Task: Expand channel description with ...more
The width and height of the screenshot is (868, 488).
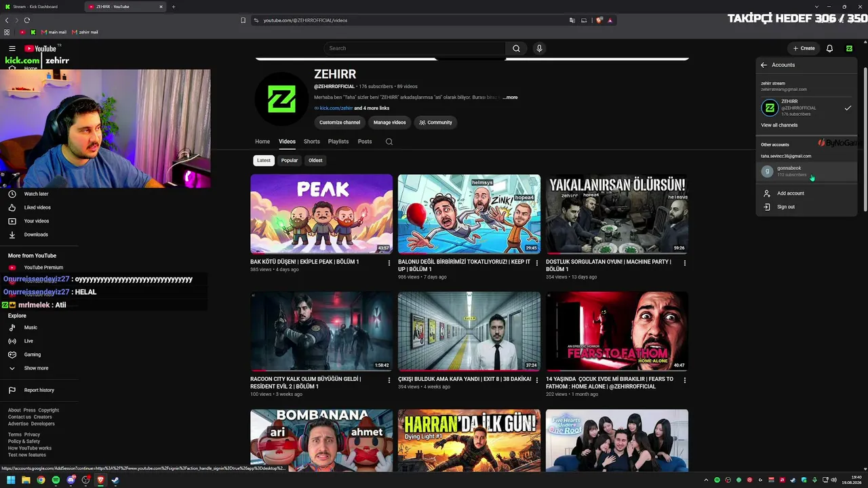Action: pyautogui.click(x=510, y=98)
